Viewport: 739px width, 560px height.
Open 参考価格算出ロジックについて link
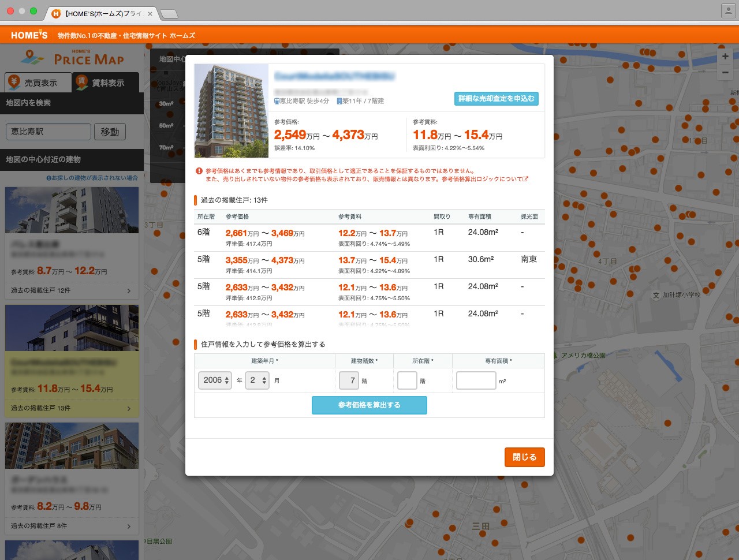click(484, 180)
